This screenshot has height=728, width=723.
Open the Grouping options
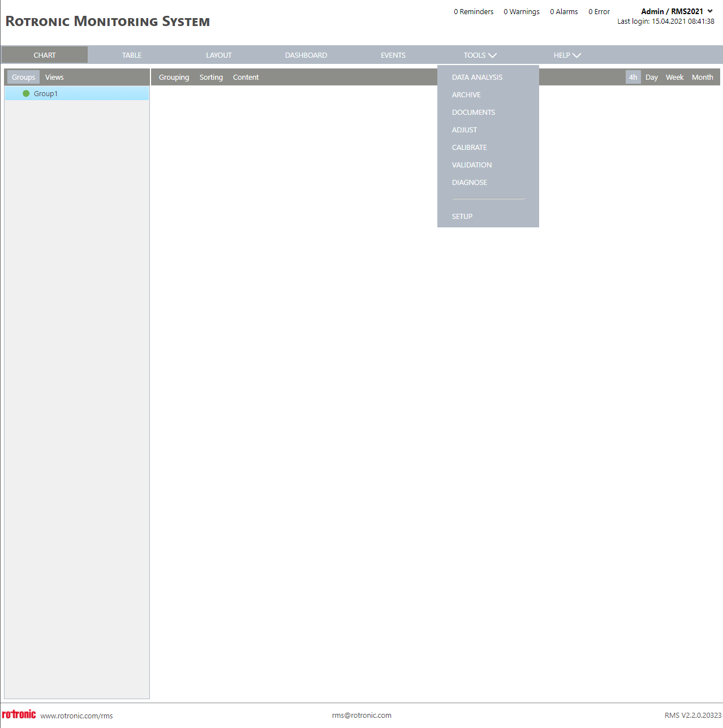(174, 77)
